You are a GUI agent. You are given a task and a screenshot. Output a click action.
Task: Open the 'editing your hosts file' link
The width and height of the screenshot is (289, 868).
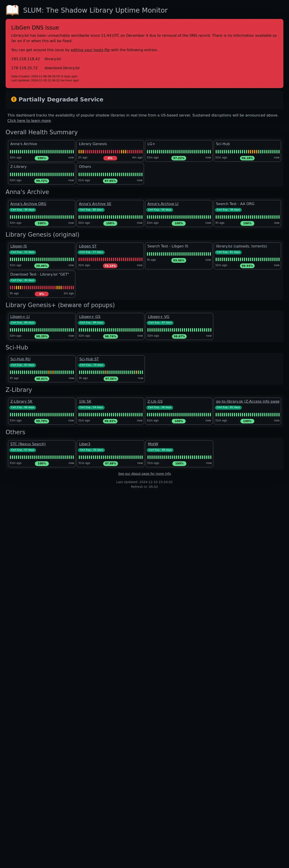tap(90, 50)
